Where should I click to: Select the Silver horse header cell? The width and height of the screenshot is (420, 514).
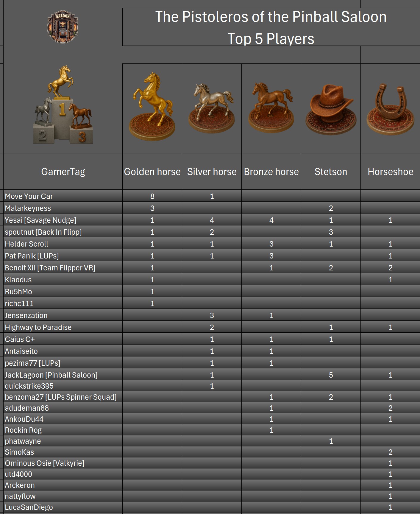tap(212, 172)
